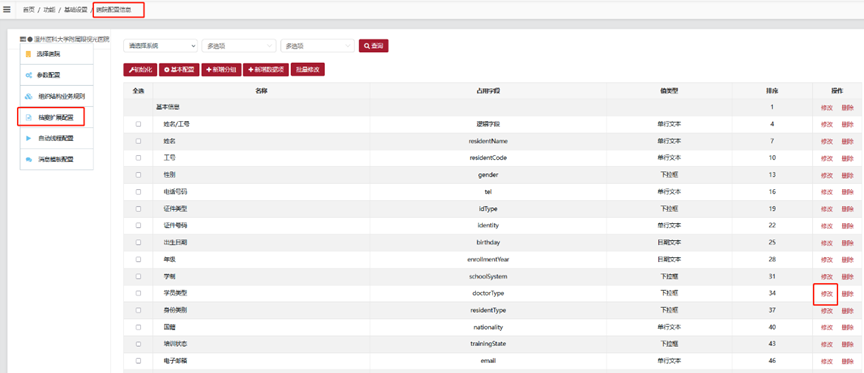Image resolution: width=864 pixels, height=373 pixels.
Task: Click the 排序 column header
Action: (x=772, y=90)
